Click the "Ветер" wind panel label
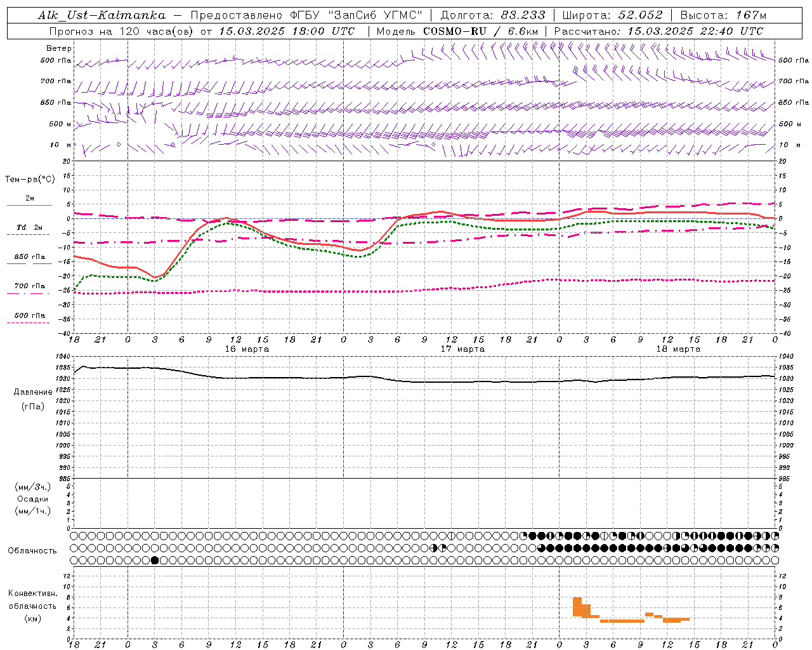 pos(59,48)
